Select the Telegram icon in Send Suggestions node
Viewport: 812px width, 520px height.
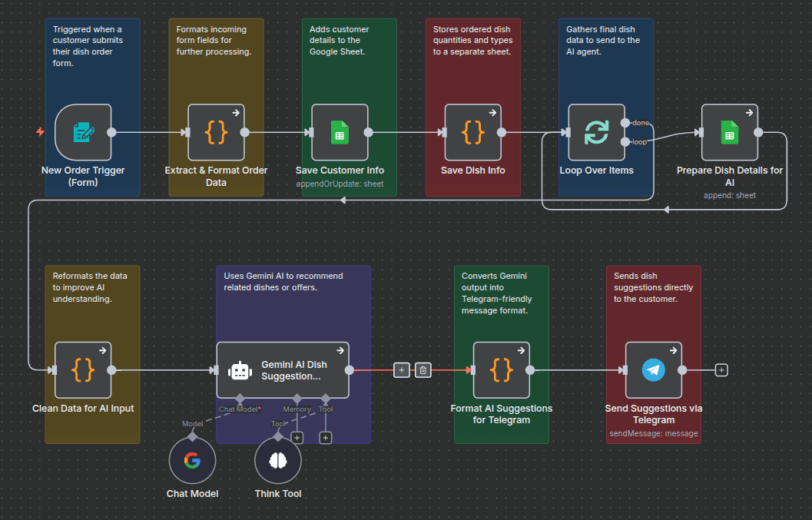point(652,370)
